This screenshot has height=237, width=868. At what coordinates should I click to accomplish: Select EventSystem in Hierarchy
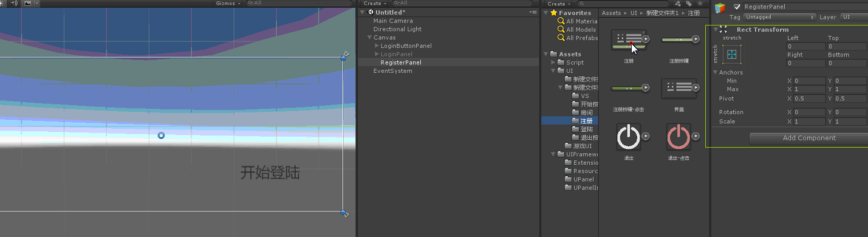point(392,71)
